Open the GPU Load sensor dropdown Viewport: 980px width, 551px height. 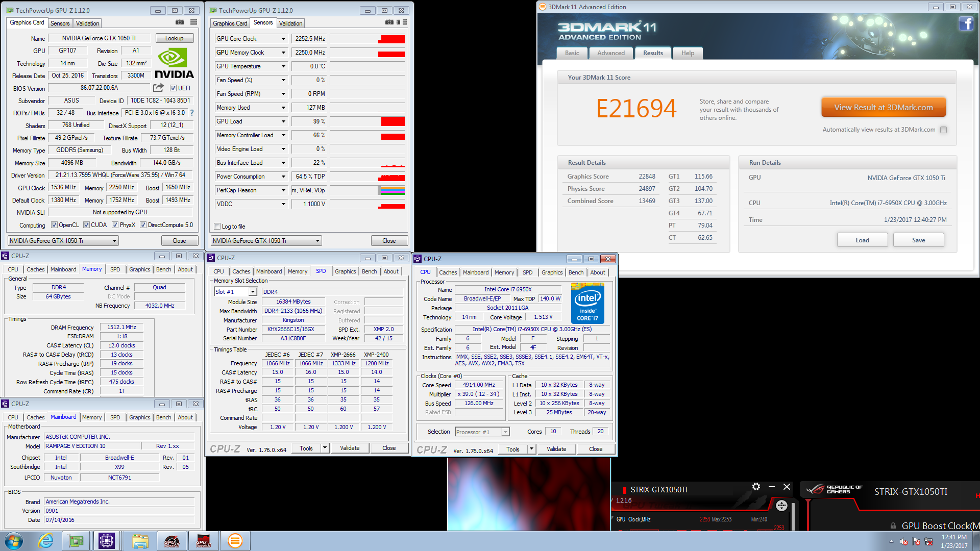click(283, 121)
